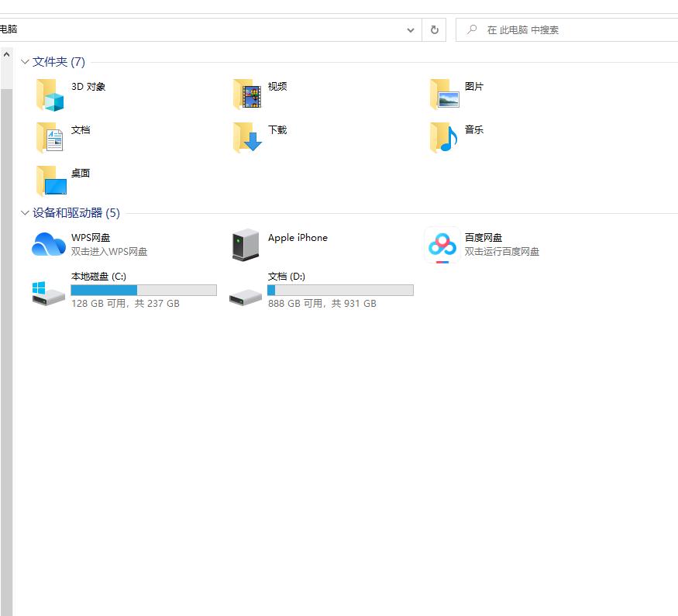678x616 pixels.
Task: Click the vertical scrollbar track
Action: [6, 353]
